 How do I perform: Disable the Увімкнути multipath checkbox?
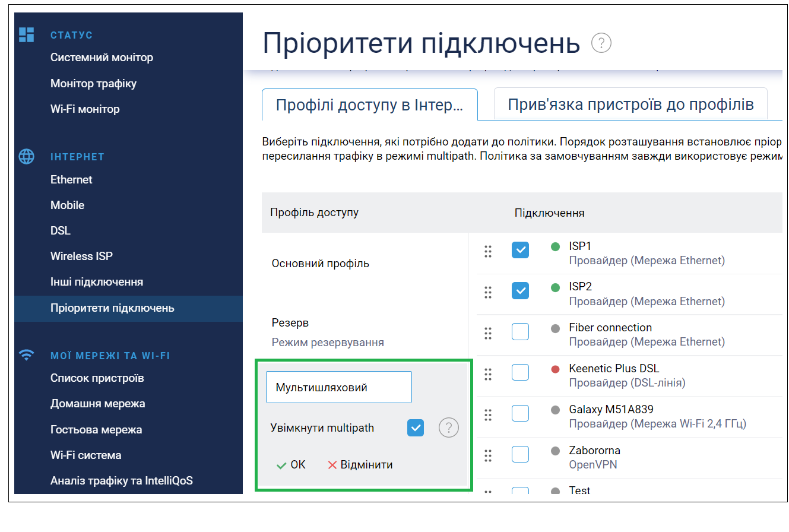416,427
